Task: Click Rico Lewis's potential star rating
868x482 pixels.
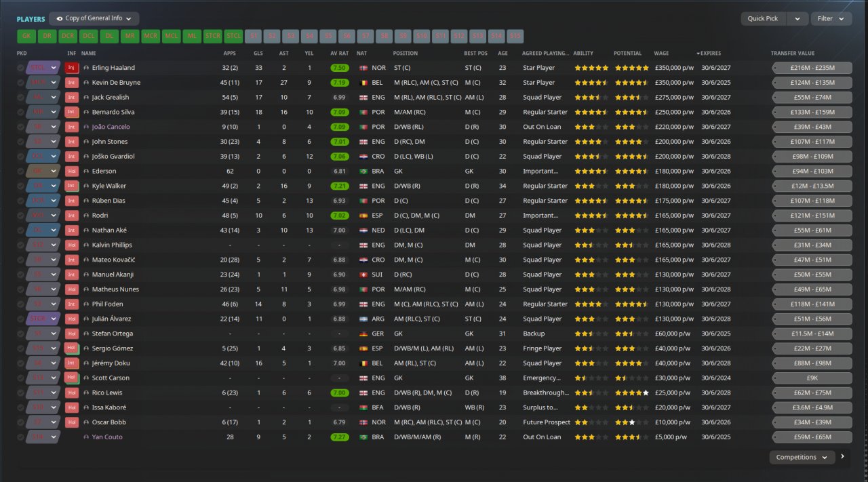Action: click(631, 393)
